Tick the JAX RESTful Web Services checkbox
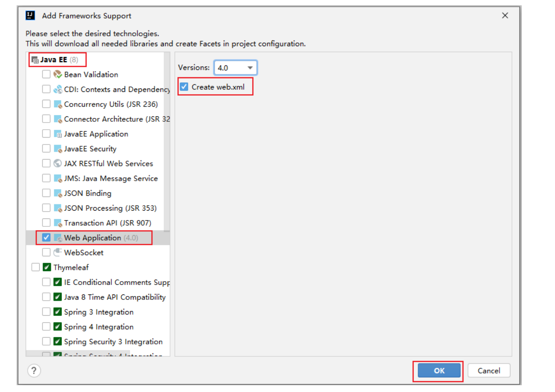Image resolution: width=555 pixels, height=392 pixels. (46, 163)
